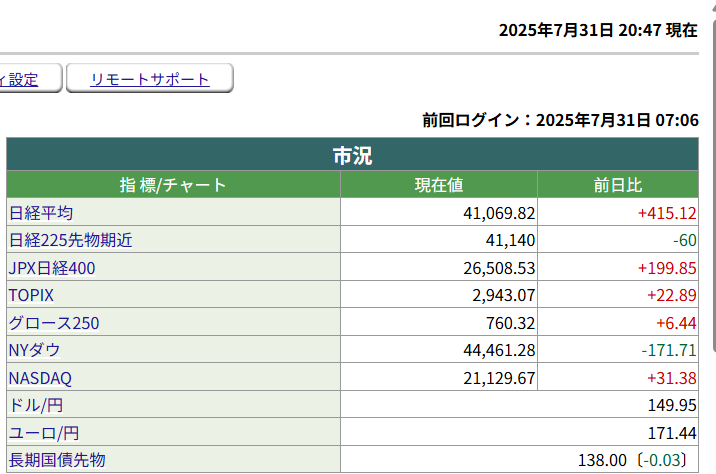Select the NASDAQ index link
Screen dimensions: 716x474
pyautogui.click(x=40, y=378)
